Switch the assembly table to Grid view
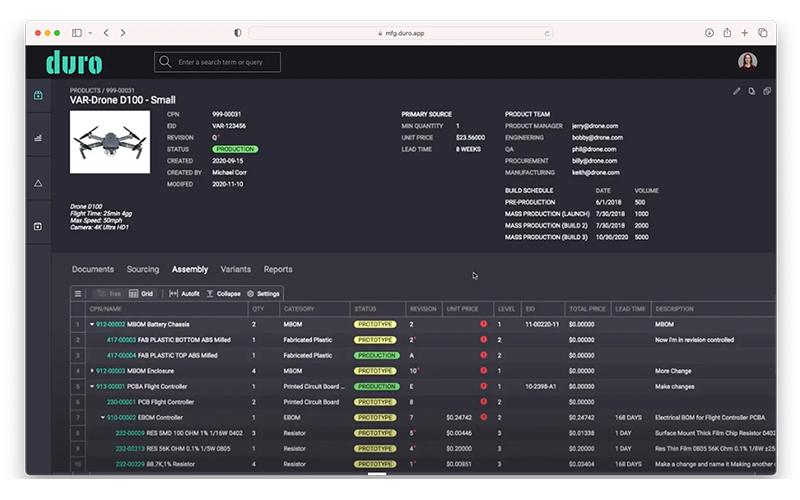This screenshot has width=800, height=500. [x=141, y=293]
